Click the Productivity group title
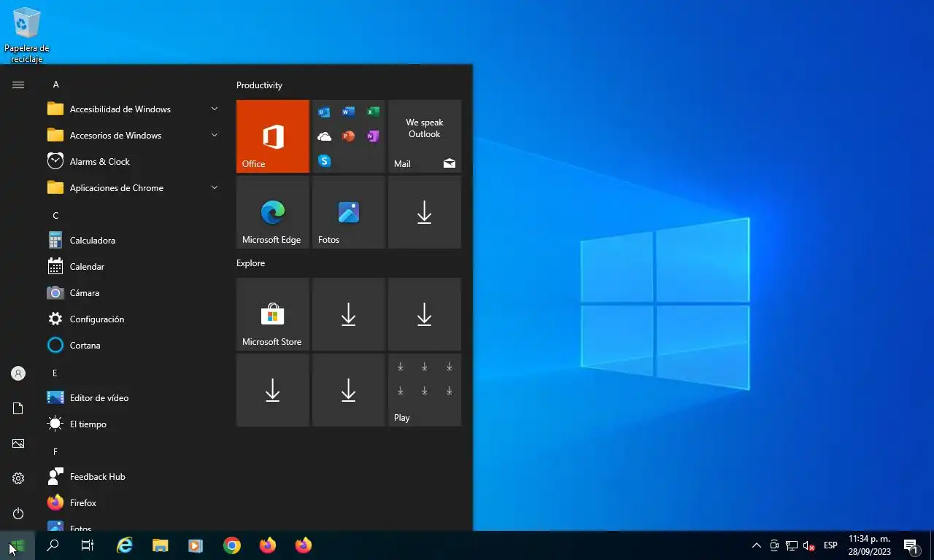 [259, 85]
